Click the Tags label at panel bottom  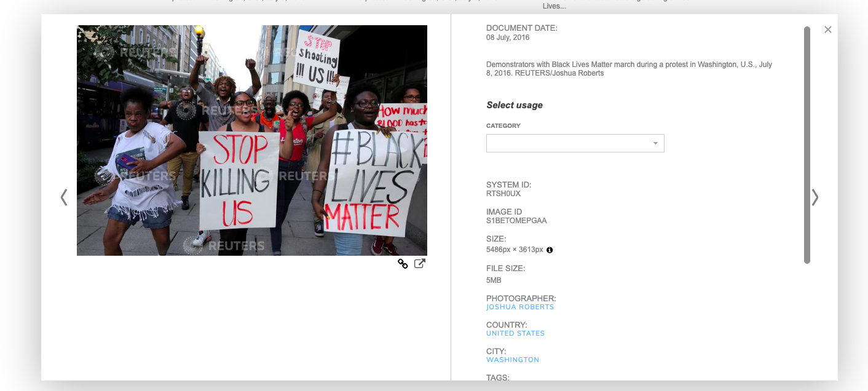[498, 377]
